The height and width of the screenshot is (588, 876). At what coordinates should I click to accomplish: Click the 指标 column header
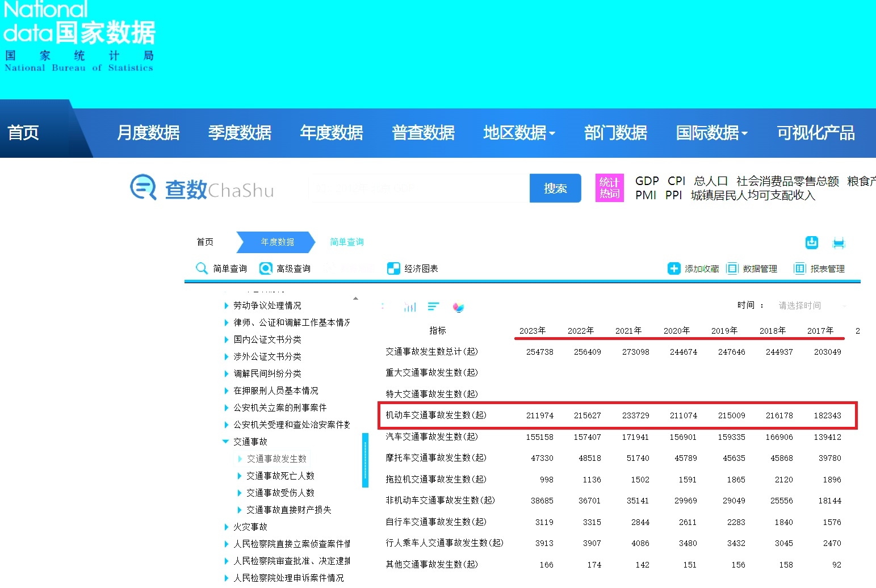coord(438,330)
